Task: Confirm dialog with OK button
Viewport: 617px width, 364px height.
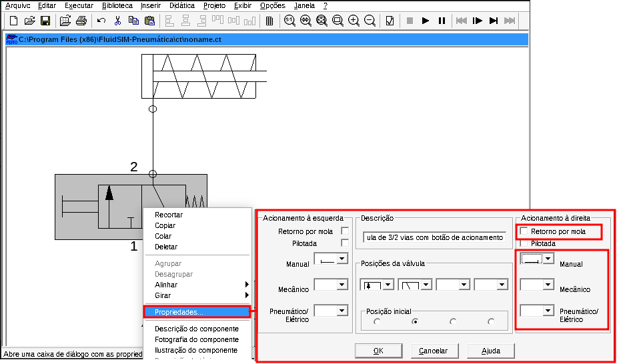Action: coord(379,351)
